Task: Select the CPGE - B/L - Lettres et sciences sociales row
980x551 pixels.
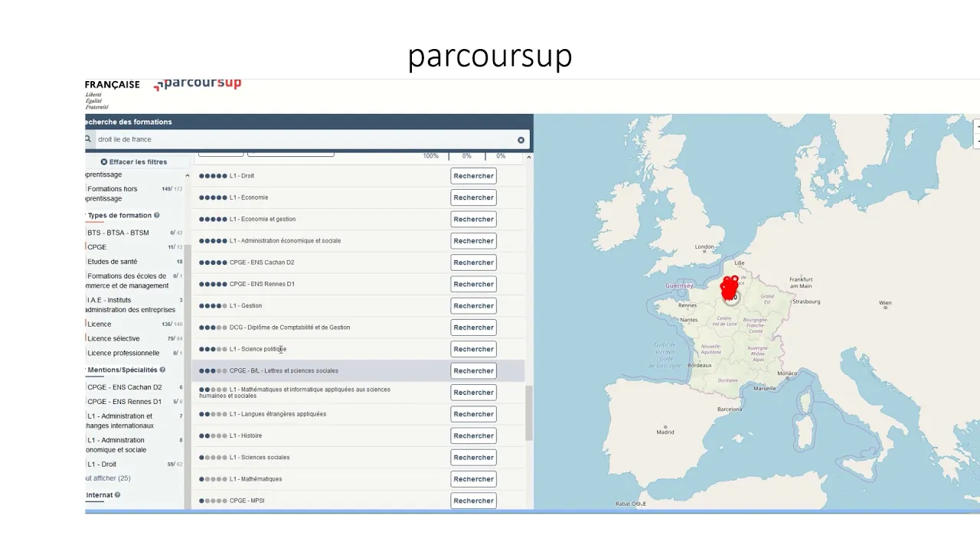Action: click(x=358, y=371)
